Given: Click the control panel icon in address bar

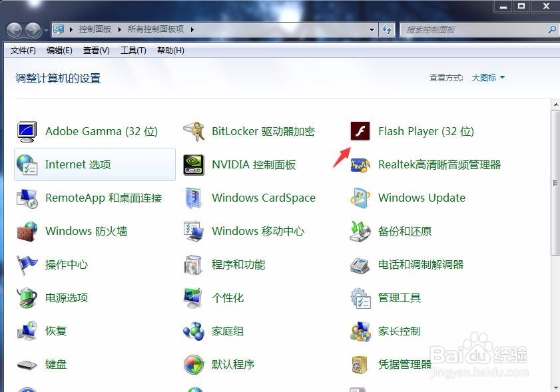Looking at the screenshot, I should pos(59,29).
